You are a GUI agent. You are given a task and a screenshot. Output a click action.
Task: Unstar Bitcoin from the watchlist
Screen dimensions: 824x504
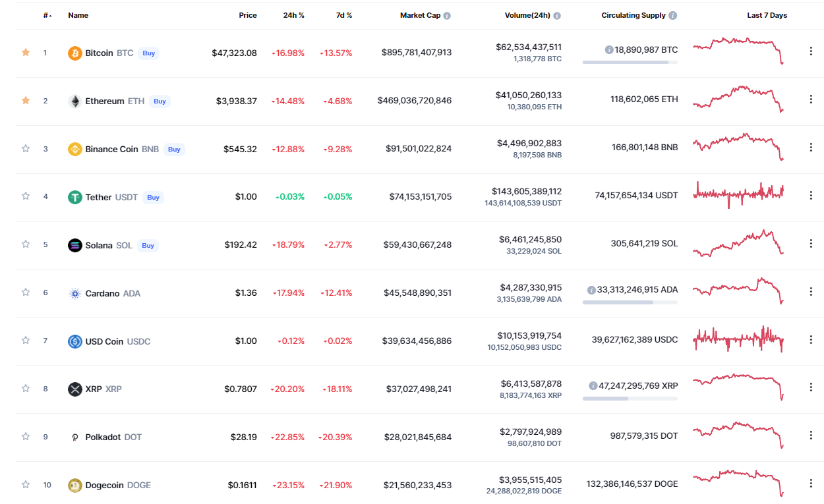tap(26, 52)
